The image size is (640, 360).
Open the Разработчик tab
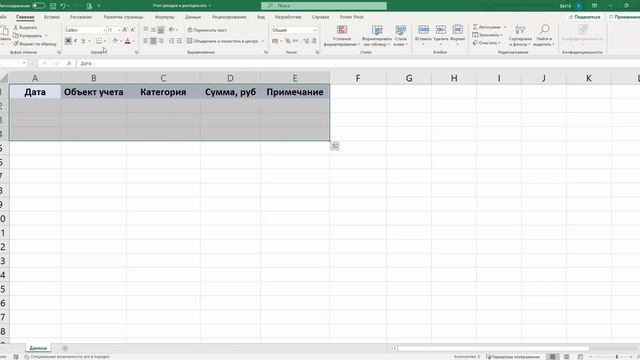pos(288,17)
